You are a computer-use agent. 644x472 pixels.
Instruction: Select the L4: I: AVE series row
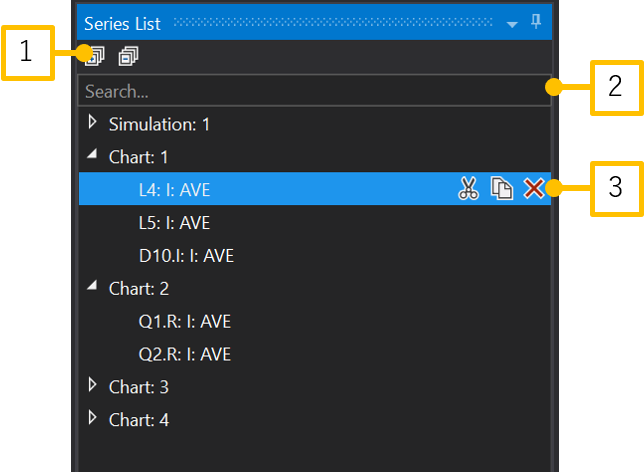coord(175,189)
